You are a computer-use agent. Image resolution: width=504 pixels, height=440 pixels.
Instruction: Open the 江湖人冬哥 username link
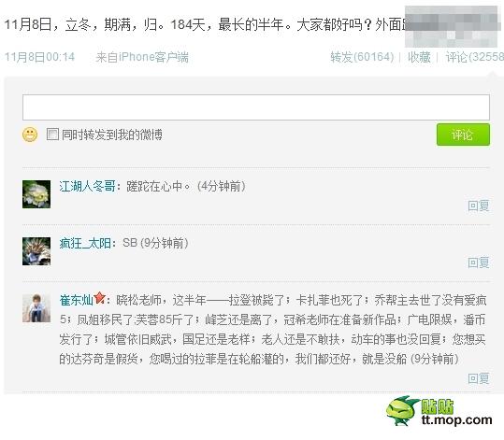point(87,186)
